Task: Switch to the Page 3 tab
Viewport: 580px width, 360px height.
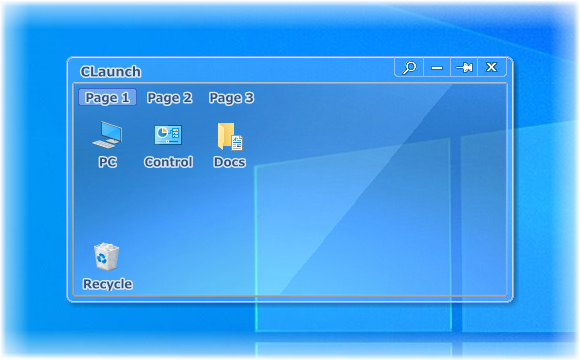Action: pyautogui.click(x=231, y=98)
